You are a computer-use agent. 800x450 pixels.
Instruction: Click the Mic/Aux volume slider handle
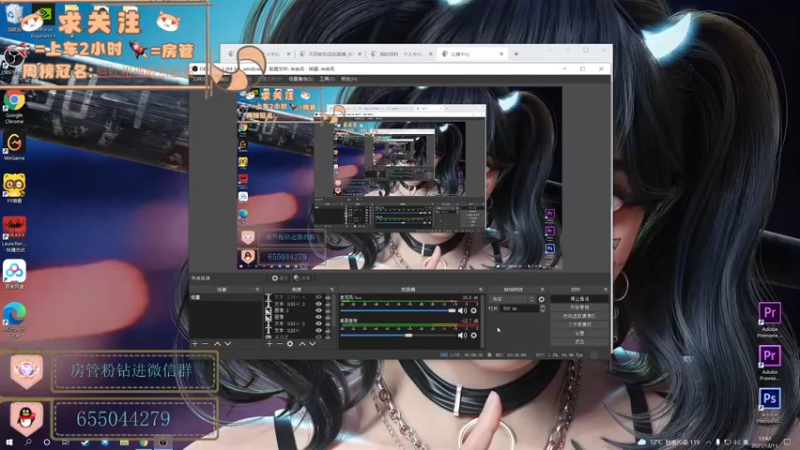[x=451, y=310]
